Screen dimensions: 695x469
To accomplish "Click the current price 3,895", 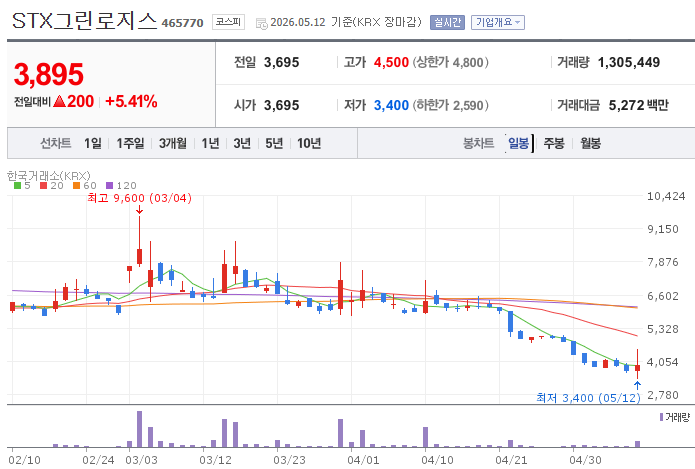I will click(x=49, y=74).
